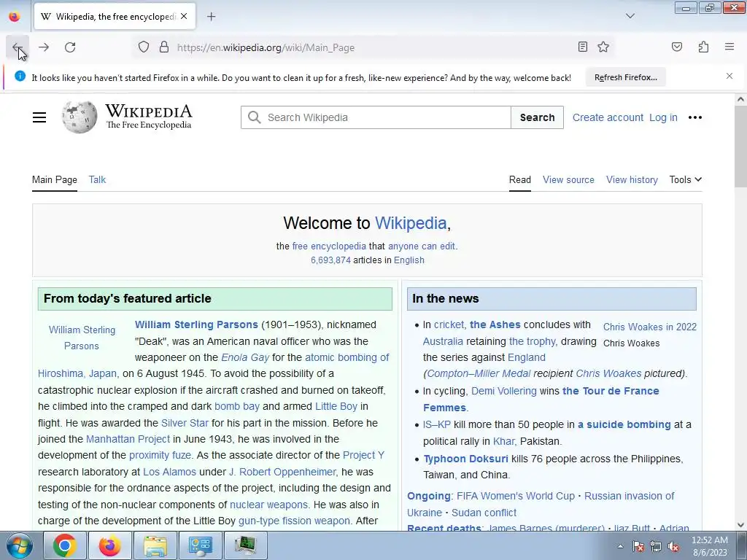Open the Control Panel taskbar icon

200,545
